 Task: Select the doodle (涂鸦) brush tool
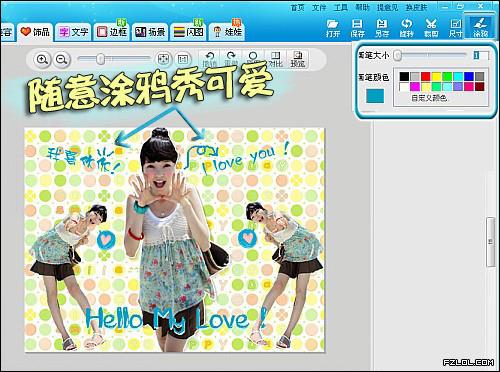[480, 27]
